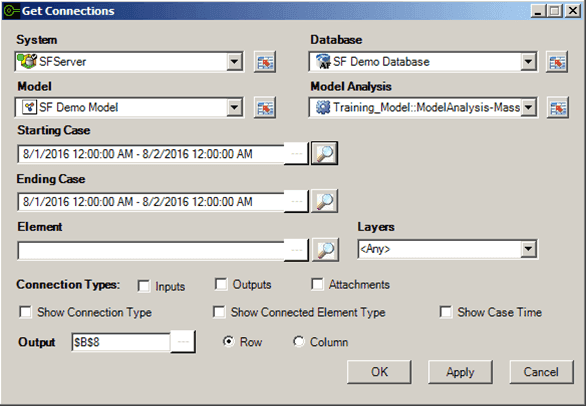This screenshot has width=586, height=406.
Task: Enable the Attachments connection type checkbox
Action: tap(317, 284)
